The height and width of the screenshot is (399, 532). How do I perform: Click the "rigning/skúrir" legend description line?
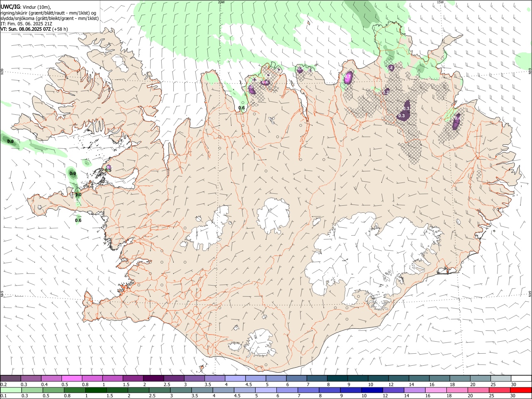(x=49, y=13)
